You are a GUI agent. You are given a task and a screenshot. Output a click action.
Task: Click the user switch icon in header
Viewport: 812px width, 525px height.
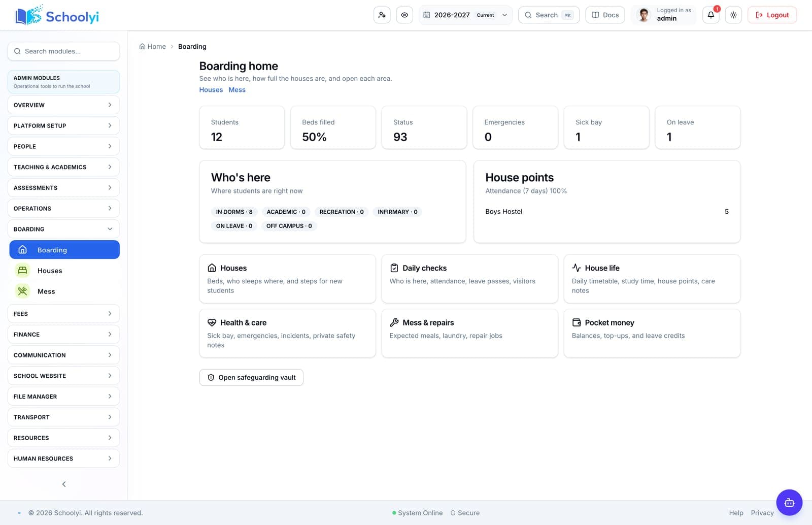click(x=382, y=15)
